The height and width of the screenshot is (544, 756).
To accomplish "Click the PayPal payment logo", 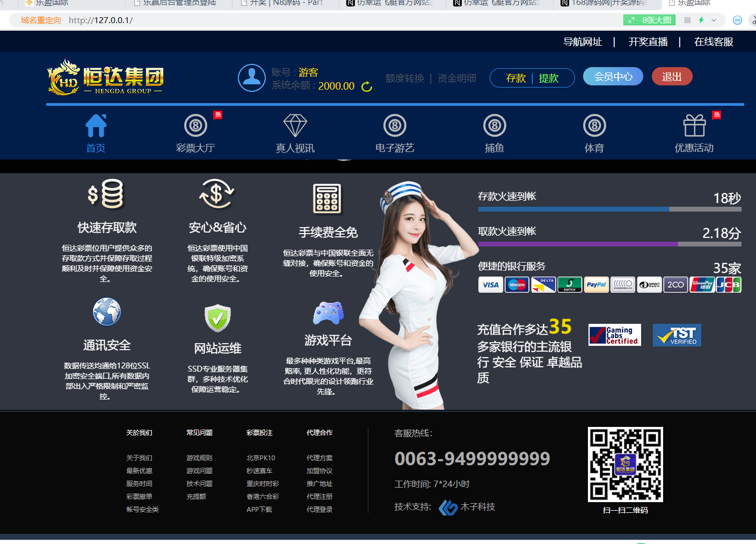I will [596, 285].
